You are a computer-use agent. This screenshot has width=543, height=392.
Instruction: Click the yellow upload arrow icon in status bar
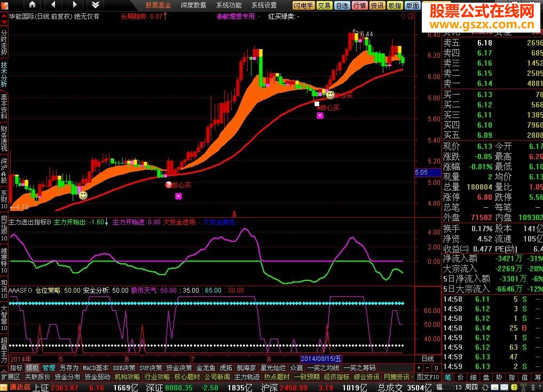514,387
